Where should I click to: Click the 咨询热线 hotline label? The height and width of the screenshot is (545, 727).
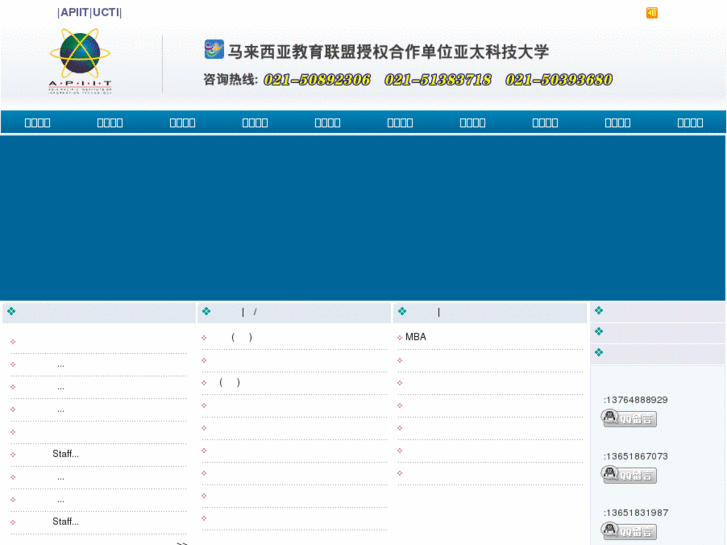pyautogui.click(x=230, y=80)
